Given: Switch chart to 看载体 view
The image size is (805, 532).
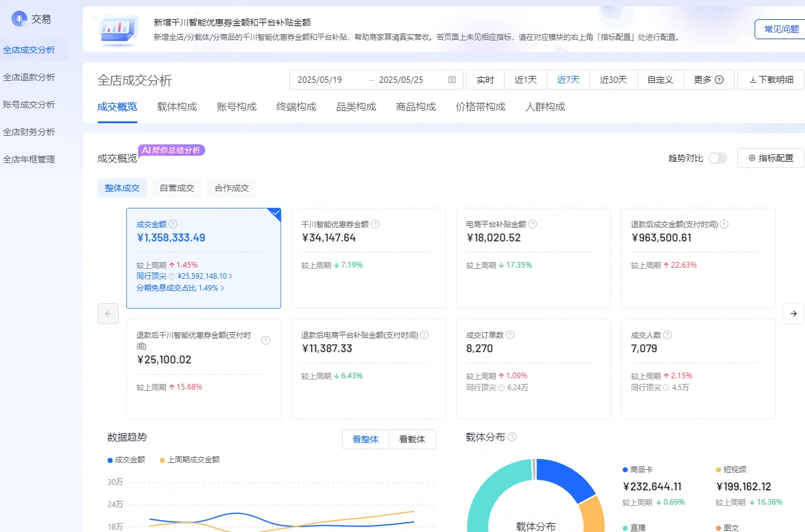Looking at the screenshot, I should [412, 439].
